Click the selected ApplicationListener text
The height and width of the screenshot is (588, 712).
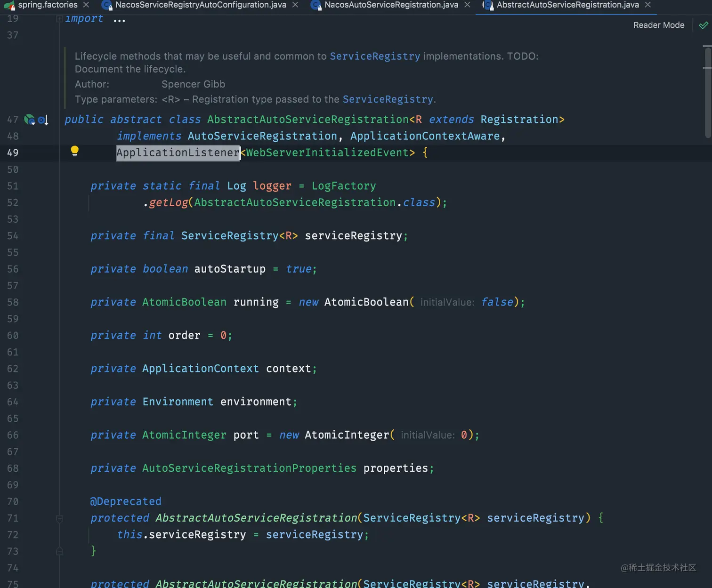point(178,153)
